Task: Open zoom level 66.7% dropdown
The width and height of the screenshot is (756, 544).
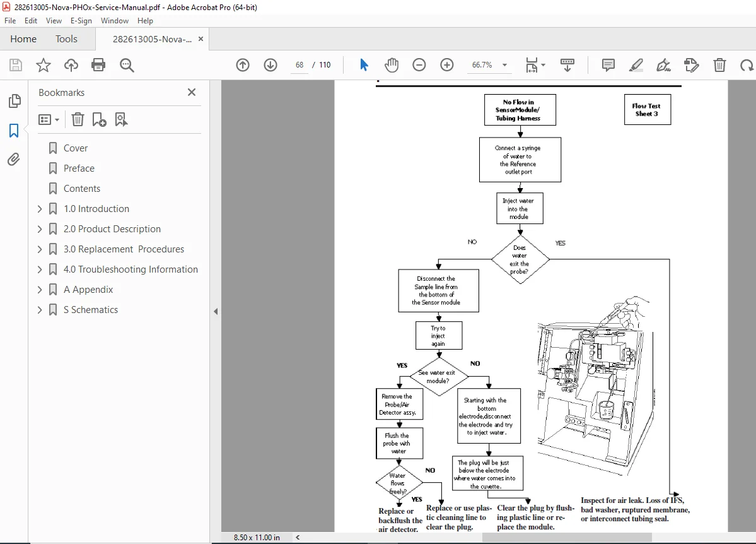Action: coord(505,64)
